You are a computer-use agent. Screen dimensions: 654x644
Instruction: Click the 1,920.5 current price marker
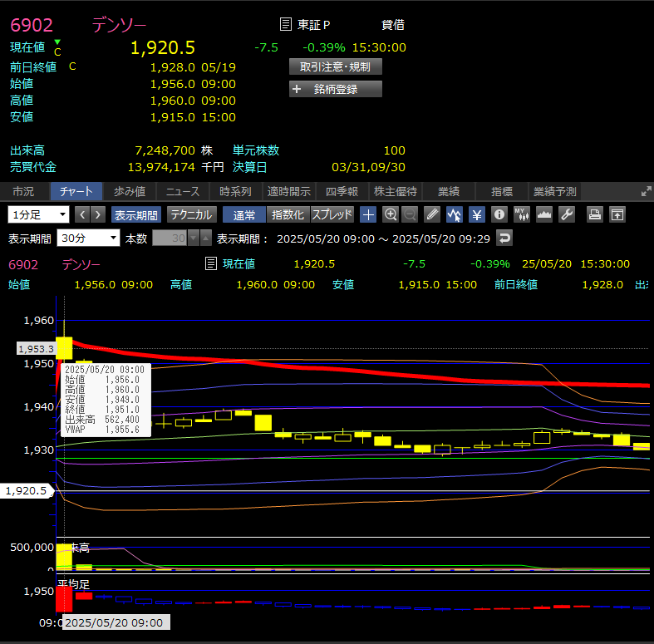pyautogui.click(x=27, y=490)
